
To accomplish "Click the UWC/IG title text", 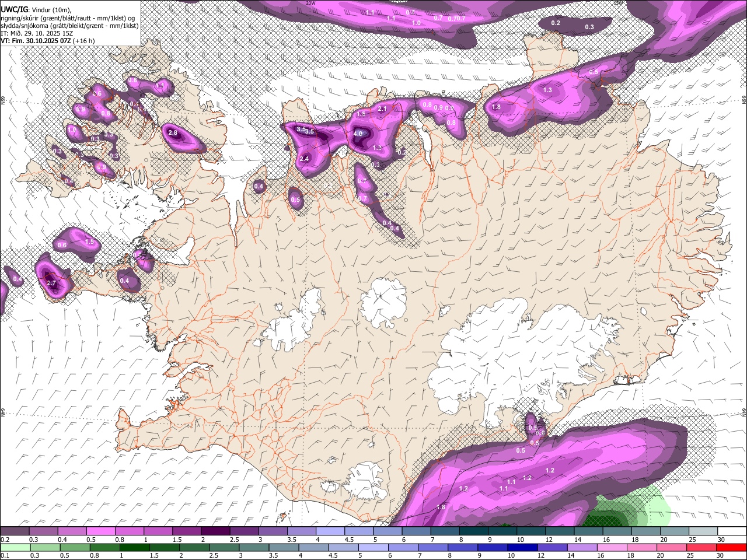I will 14,10.
